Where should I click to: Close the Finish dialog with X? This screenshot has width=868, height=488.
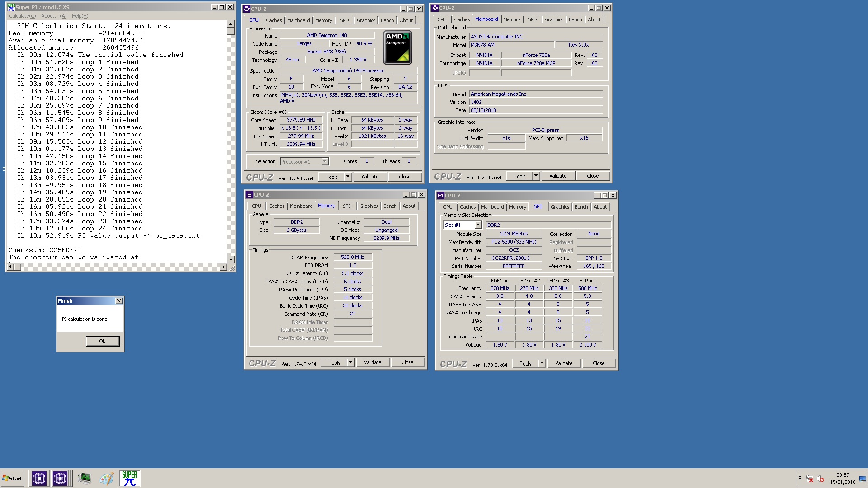tap(119, 301)
